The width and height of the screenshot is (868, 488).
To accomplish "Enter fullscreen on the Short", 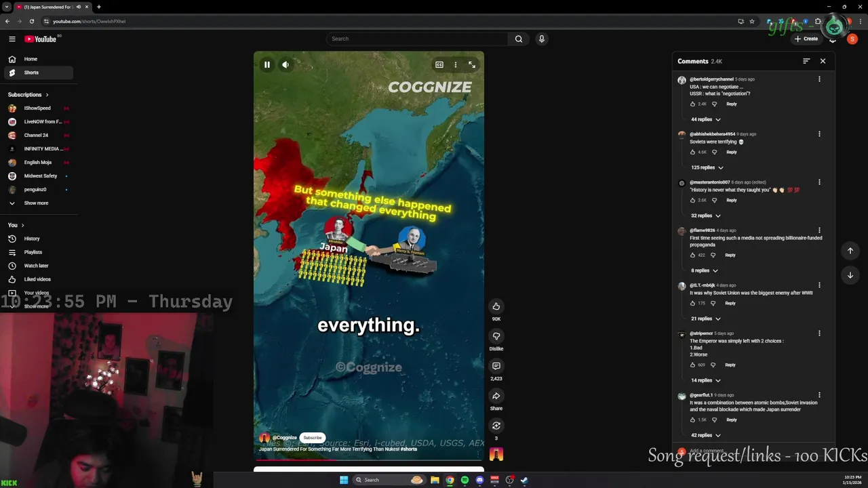I will 472,65.
